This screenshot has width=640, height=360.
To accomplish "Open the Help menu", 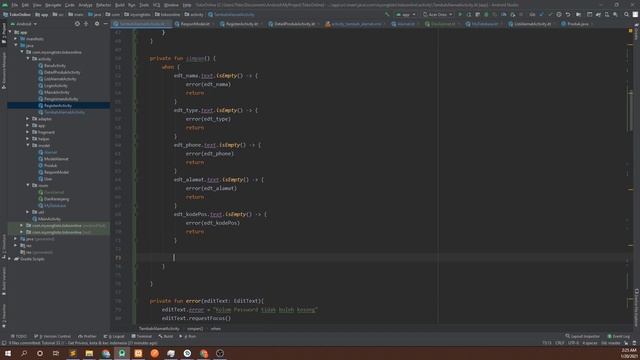I will 187,5.
